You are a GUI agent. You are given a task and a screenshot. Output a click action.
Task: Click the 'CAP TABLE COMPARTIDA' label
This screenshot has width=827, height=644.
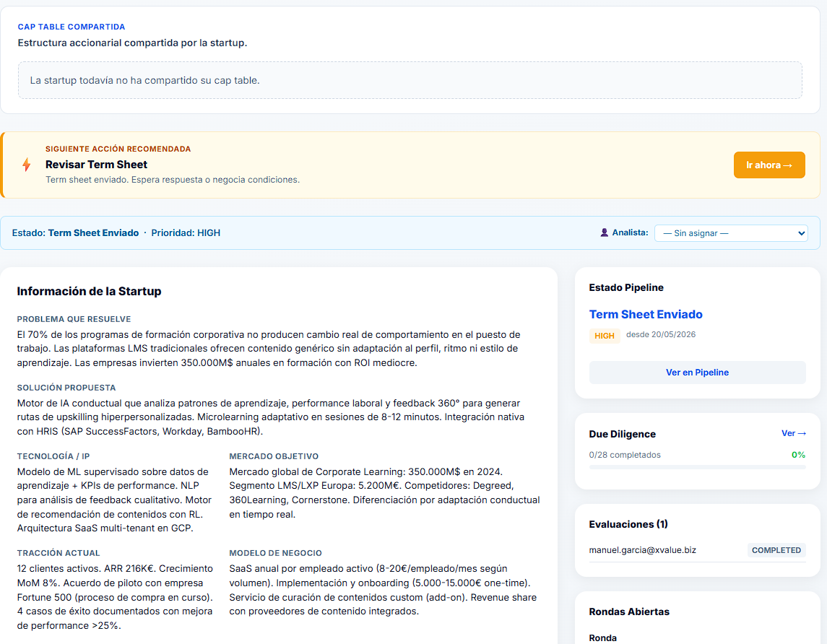72,27
